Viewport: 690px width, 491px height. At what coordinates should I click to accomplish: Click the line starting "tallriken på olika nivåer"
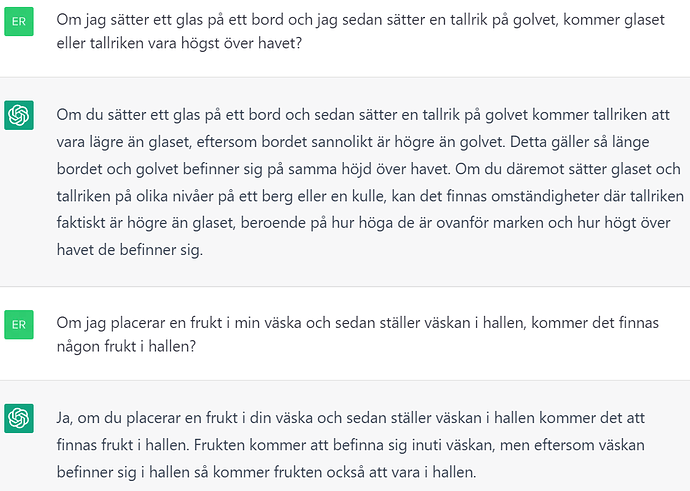[x=360, y=196]
